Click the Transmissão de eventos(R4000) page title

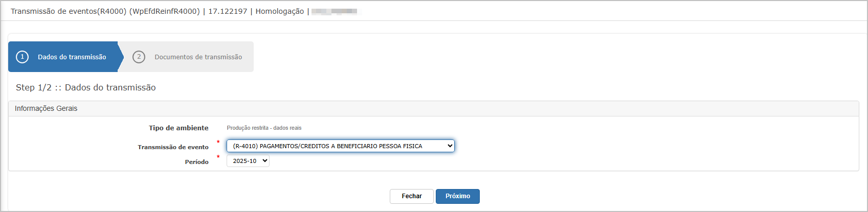[x=105, y=11]
